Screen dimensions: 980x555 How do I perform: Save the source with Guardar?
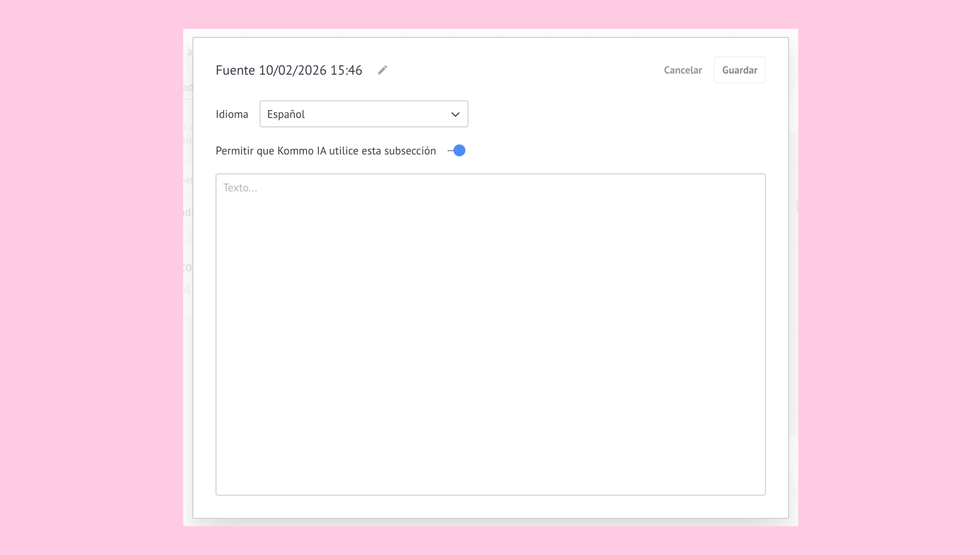(739, 70)
